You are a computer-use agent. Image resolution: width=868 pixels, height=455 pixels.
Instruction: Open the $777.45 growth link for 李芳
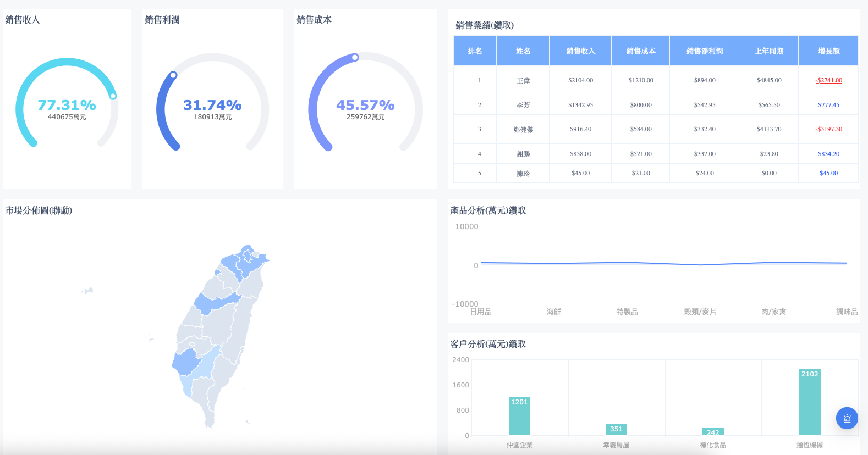coord(828,105)
